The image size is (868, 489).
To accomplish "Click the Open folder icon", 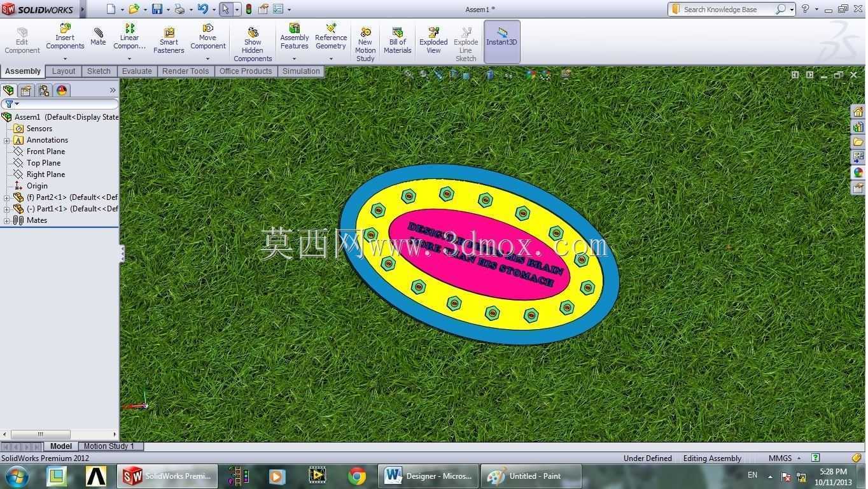I will [134, 9].
